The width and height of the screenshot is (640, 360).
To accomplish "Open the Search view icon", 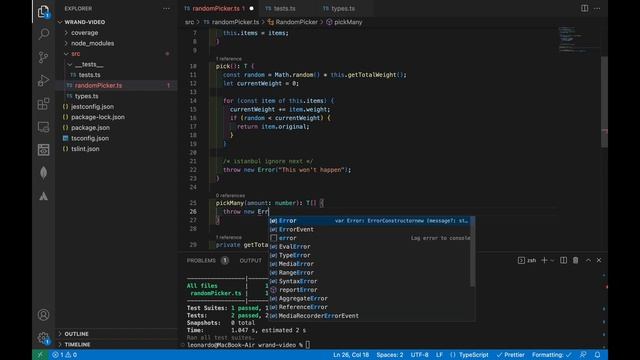I will 43,34.
